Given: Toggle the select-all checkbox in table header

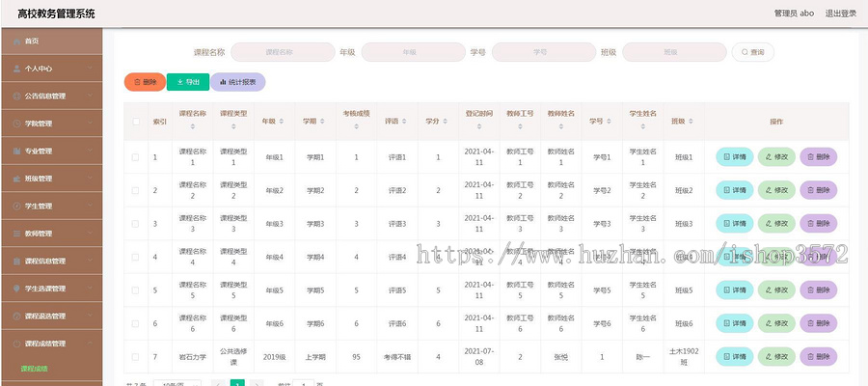Looking at the screenshot, I should click(136, 122).
